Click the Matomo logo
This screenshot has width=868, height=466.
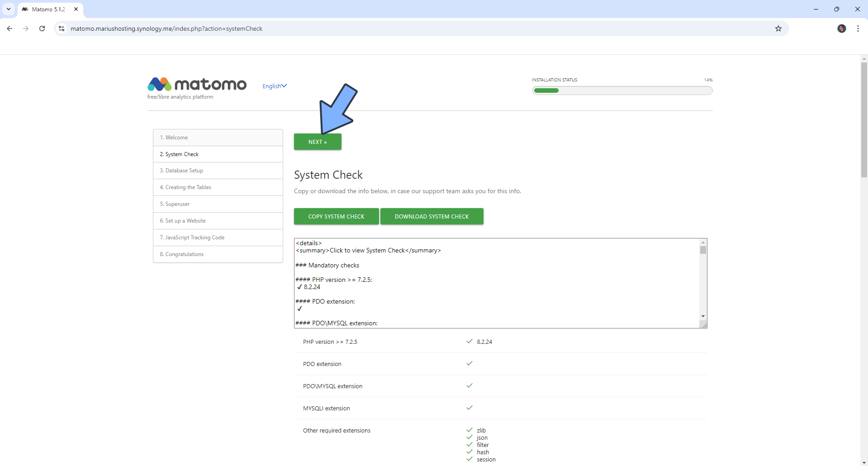(197, 84)
